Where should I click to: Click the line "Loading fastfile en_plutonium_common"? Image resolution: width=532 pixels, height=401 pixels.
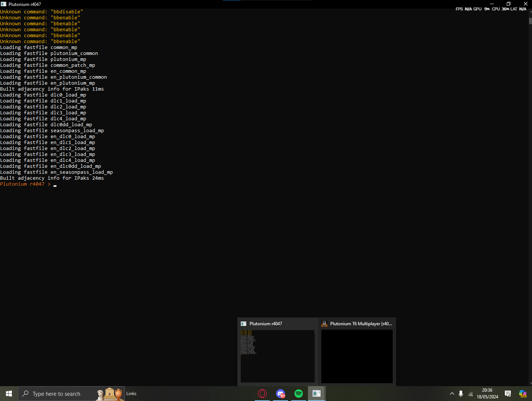click(x=53, y=77)
